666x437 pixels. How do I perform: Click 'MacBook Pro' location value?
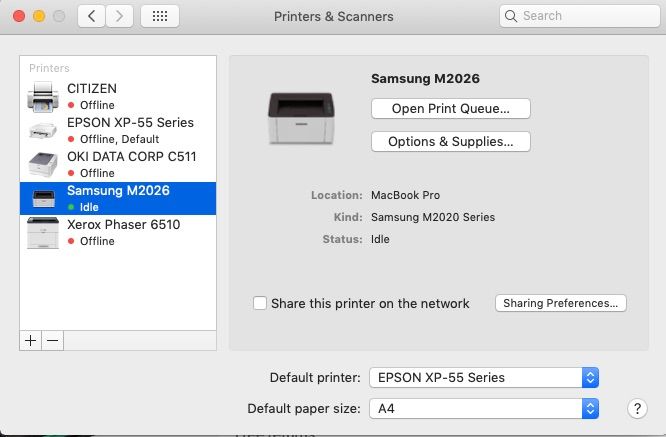405,195
